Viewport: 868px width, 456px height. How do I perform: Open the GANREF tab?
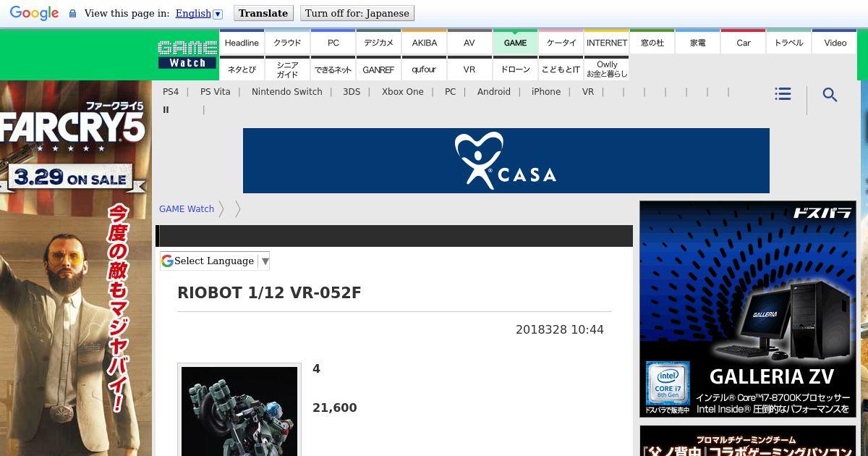click(x=378, y=69)
